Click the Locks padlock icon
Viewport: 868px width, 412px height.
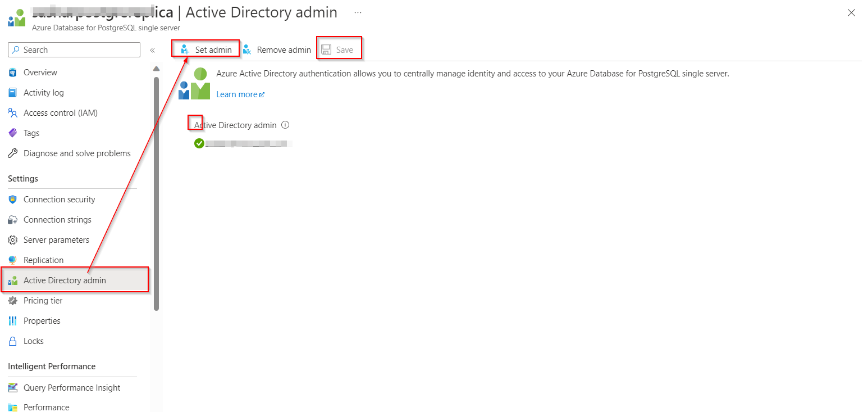13,341
